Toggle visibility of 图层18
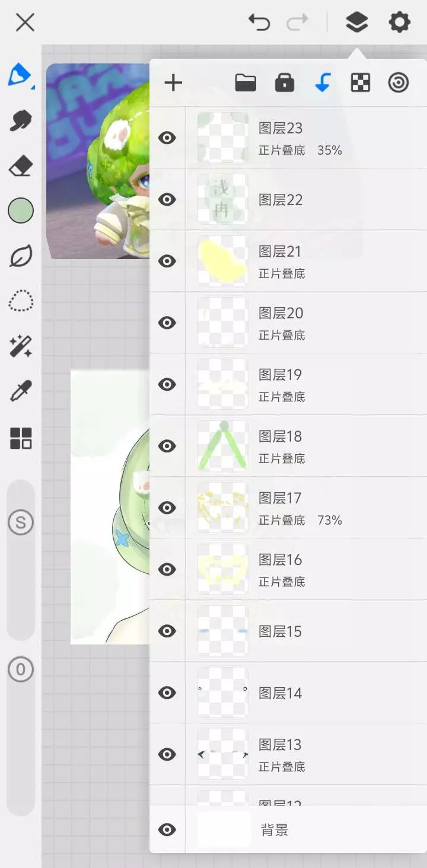The image size is (427, 868). point(167,446)
